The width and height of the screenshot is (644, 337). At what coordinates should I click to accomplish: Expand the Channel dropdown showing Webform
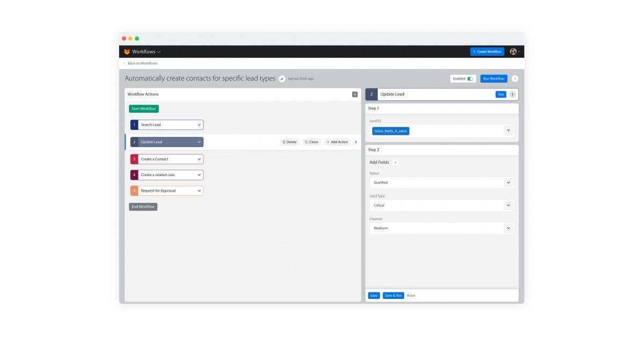coord(508,228)
